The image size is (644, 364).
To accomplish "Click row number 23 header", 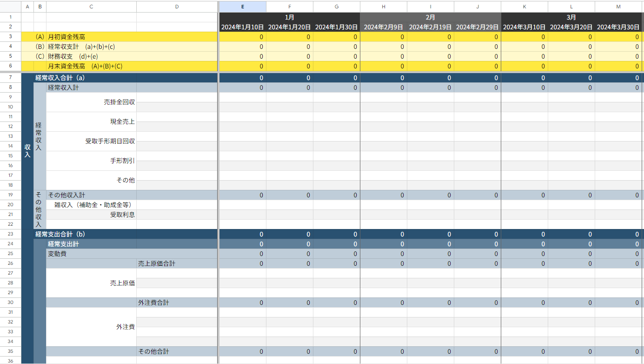I will (10, 234).
